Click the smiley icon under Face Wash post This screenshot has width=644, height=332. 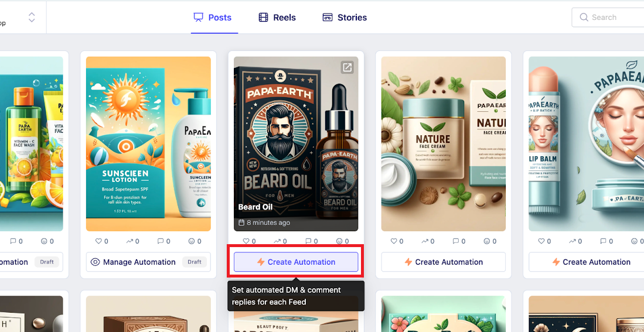coord(45,241)
